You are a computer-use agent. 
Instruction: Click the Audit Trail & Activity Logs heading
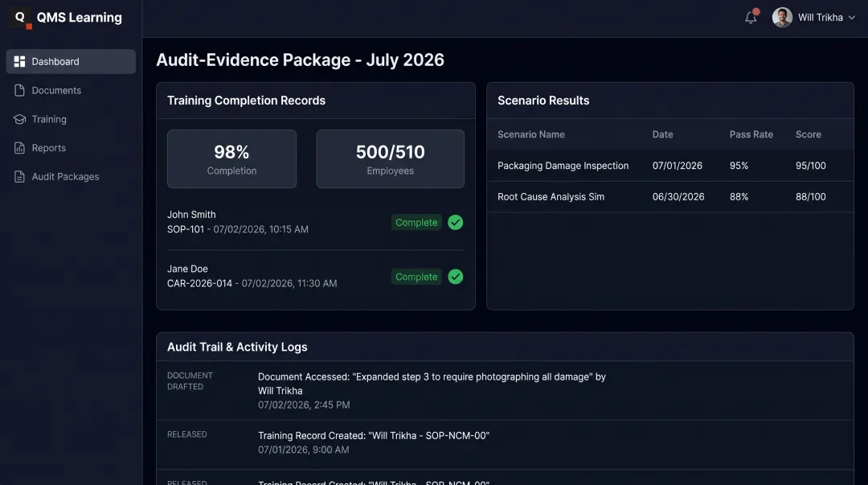pyautogui.click(x=237, y=347)
